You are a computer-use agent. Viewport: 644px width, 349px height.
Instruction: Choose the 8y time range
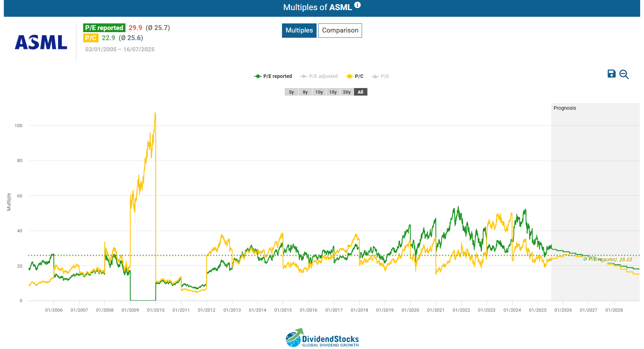click(305, 92)
